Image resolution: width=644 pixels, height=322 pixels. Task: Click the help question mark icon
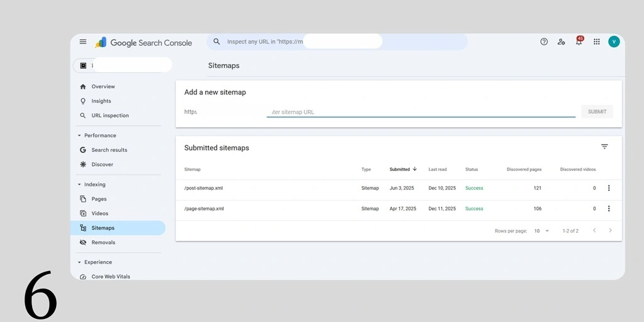[x=544, y=42]
